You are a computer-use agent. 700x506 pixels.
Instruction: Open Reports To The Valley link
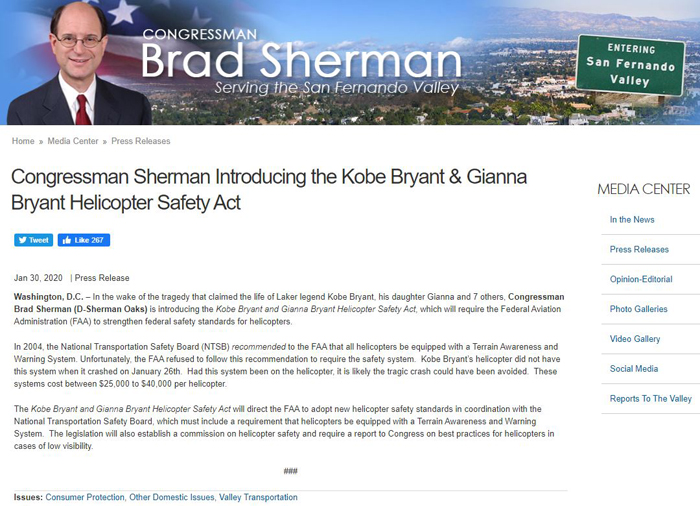click(650, 399)
